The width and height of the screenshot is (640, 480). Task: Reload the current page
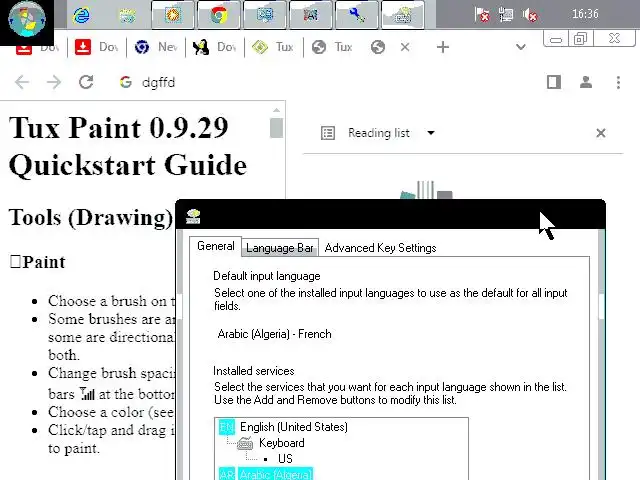(86, 82)
